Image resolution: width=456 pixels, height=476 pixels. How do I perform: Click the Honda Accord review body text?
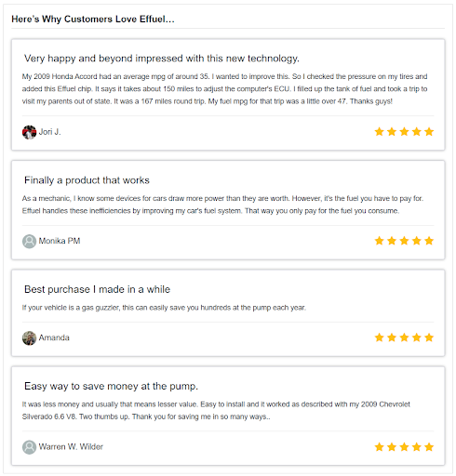[224, 89]
